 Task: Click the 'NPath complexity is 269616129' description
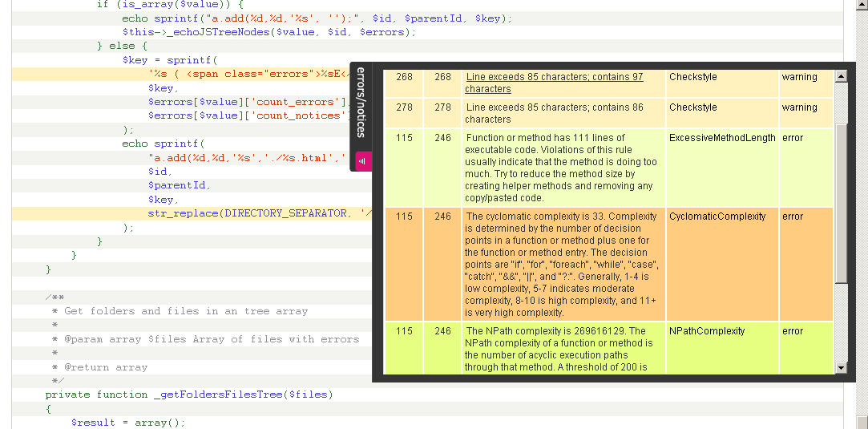coord(559,349)
